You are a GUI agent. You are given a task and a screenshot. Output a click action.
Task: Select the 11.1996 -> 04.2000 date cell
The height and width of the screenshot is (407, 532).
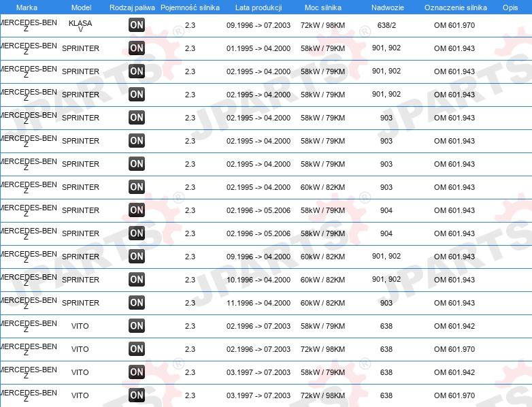click(x=259, y=303)
